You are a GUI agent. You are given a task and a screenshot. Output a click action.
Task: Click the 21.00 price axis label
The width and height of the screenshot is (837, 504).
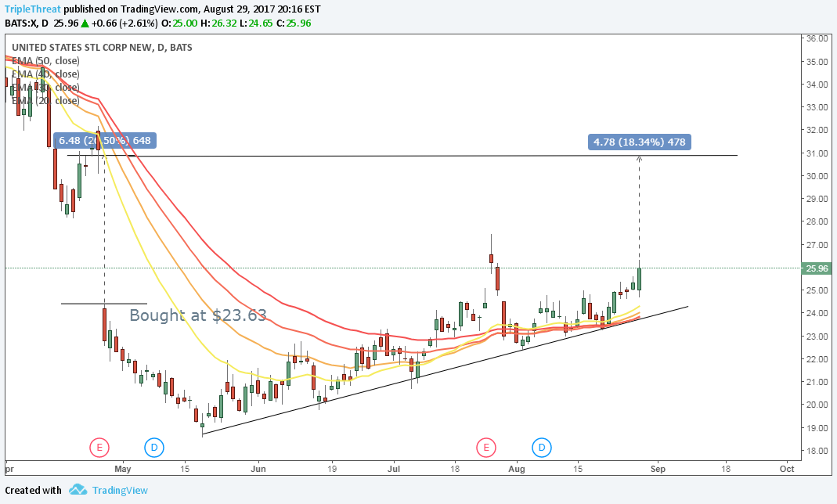[817, 383]
